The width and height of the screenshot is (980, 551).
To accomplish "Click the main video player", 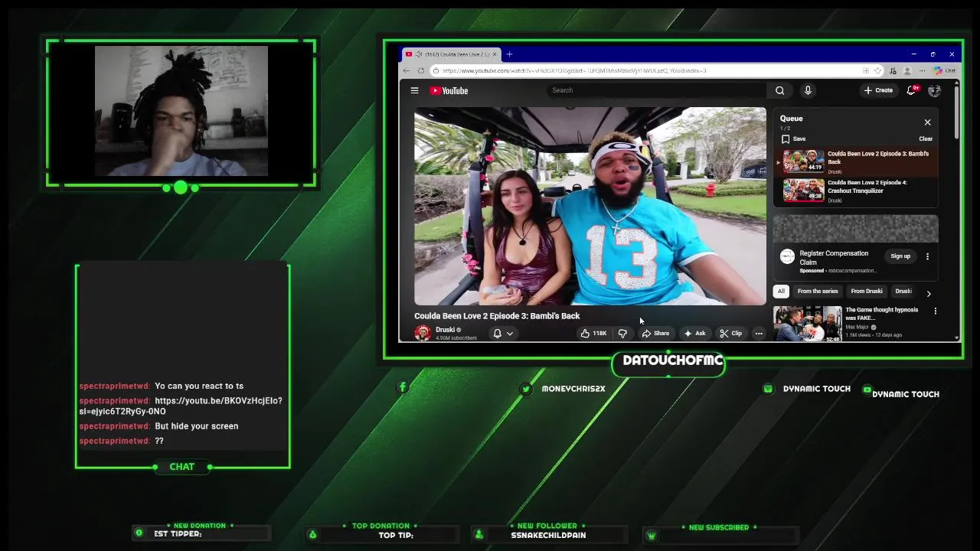I will [590, 206].
